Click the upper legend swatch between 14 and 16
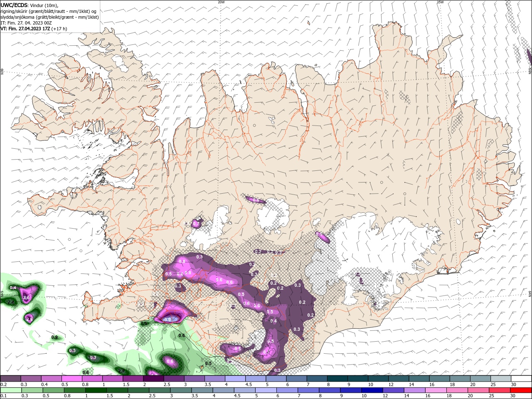 click(420, 379)
